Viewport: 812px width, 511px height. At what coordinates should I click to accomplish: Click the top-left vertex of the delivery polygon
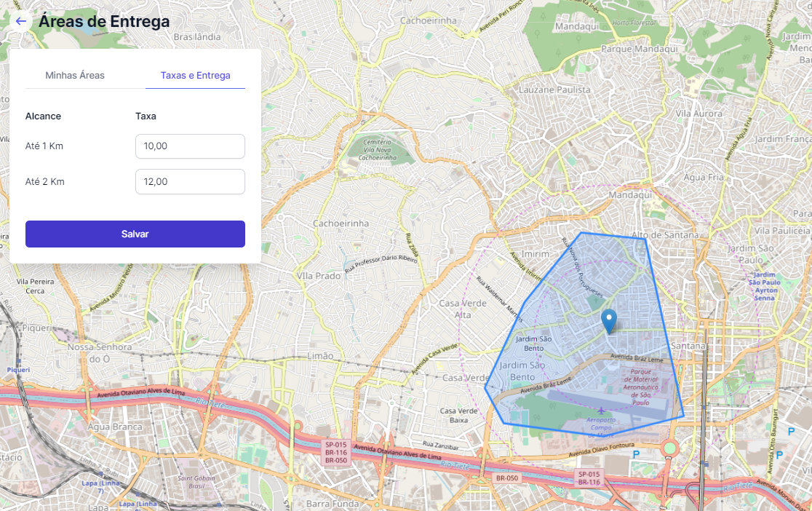[x=580, y=233]
